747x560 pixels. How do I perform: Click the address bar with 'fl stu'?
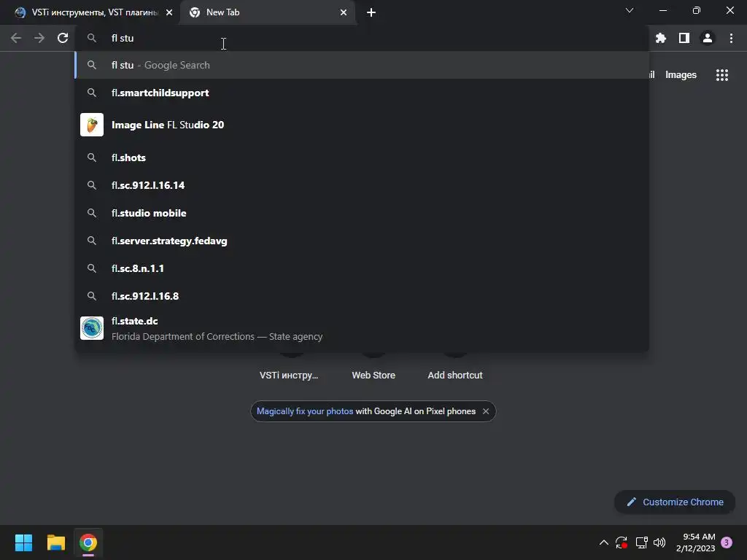tap(362, 38)
